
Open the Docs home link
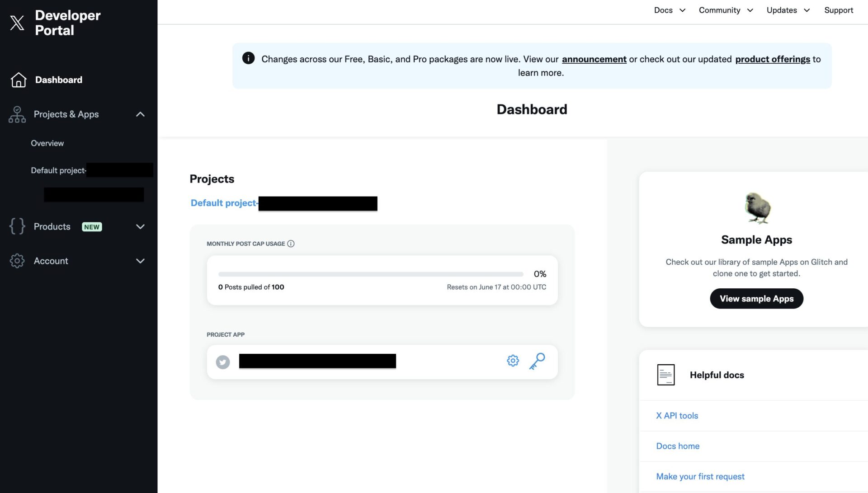[x=677, y=446]
